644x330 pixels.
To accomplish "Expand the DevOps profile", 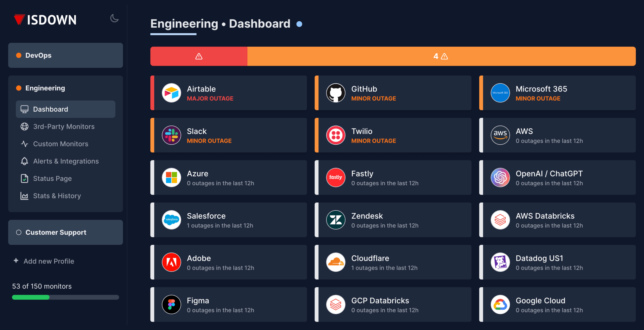I will (65, 55).
